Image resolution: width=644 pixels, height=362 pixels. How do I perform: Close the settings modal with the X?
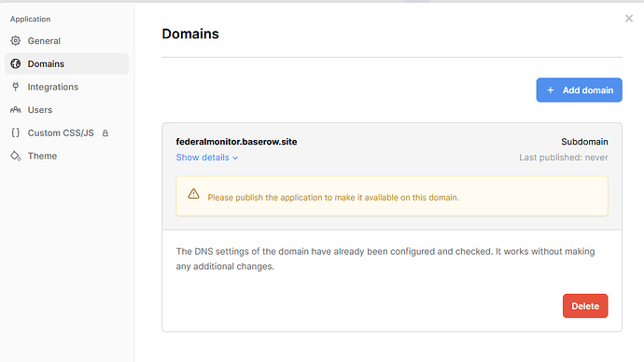click(629, 18)
